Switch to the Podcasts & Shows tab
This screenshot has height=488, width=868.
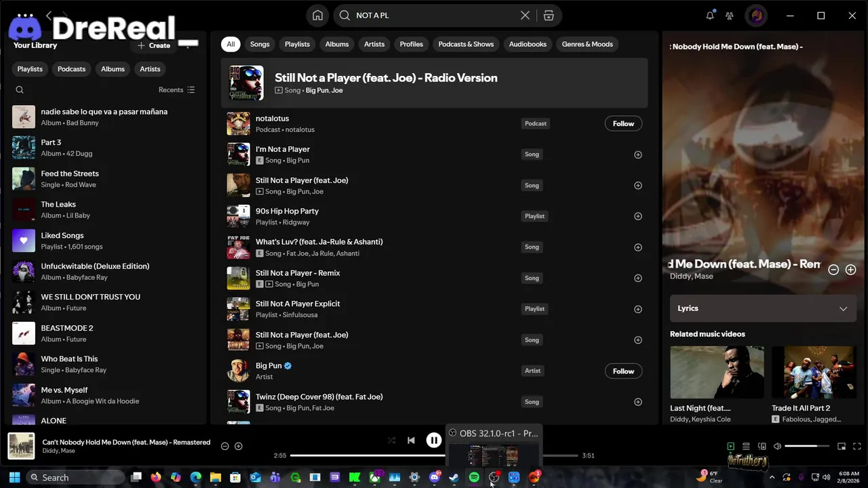466,44
